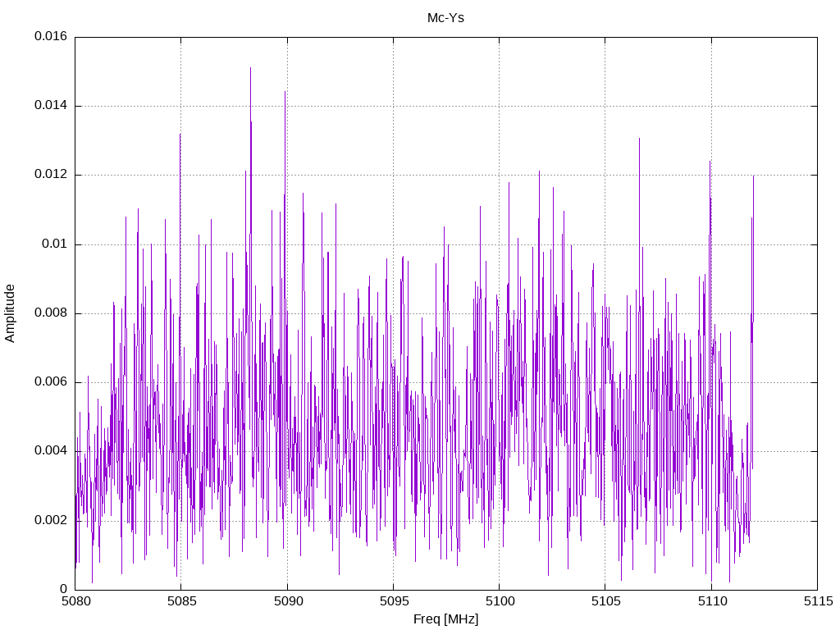Click the 5085 x-axis tick label
Viewport: 840px width, 630px height.
tap(181, 601)
